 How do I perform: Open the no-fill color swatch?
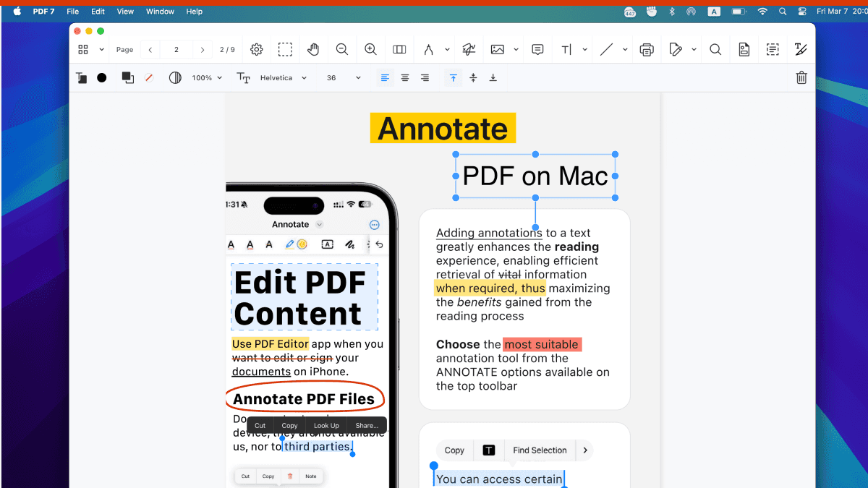[149, 77]
